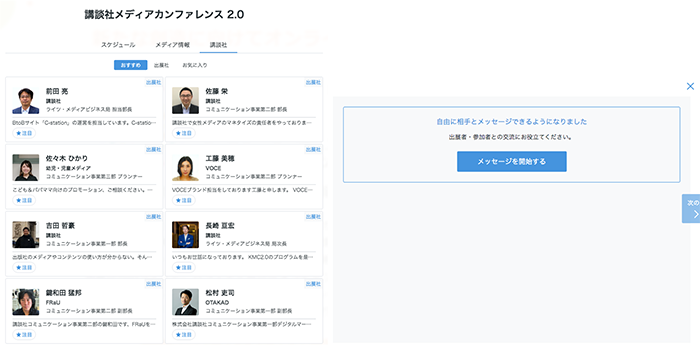Toggle ★注目 on 佐藤 栄's card
700x364 pixels.
[x=183, y=133]
